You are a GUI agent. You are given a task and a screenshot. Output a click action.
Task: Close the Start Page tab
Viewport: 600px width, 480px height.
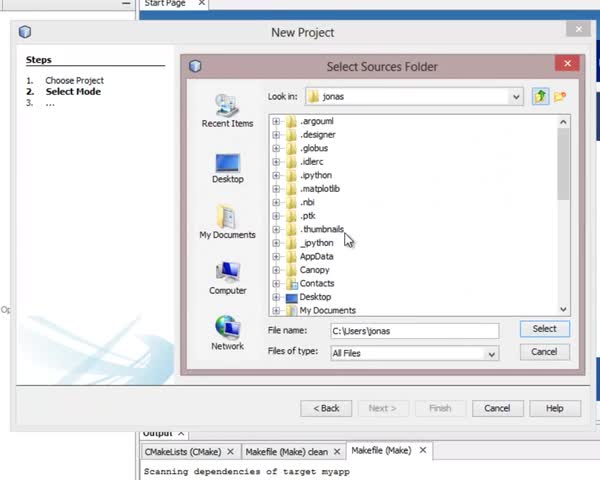coord(202,3)
